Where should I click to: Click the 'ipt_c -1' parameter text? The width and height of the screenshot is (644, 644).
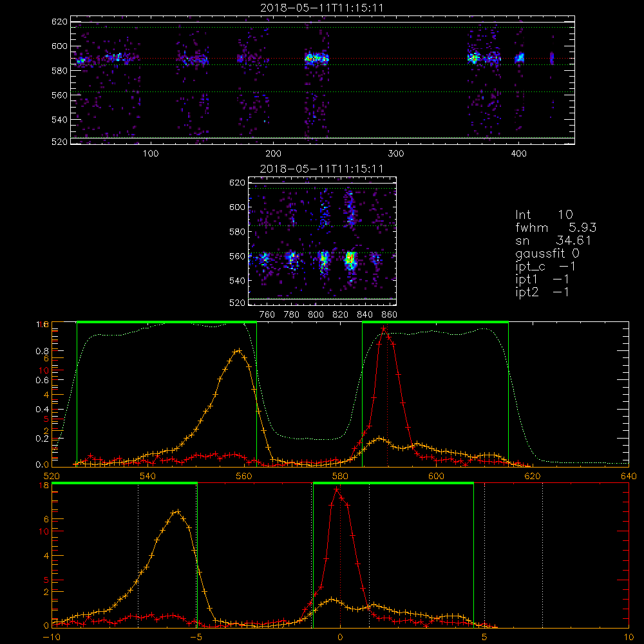coord(546,266)
